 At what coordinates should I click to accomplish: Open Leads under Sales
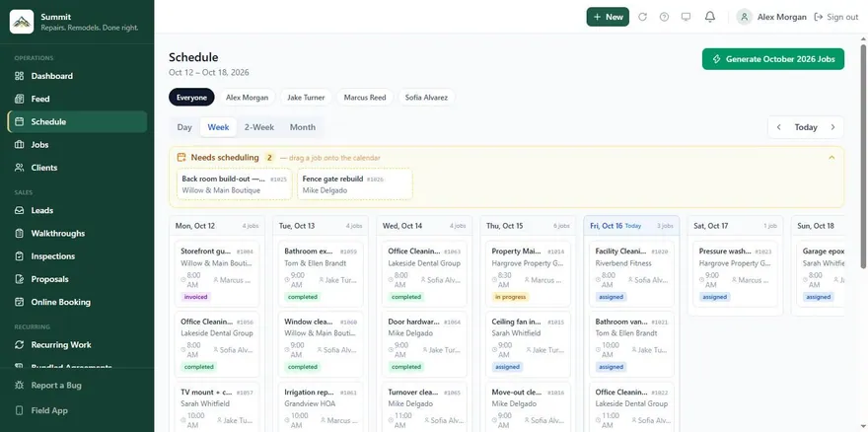77,210
